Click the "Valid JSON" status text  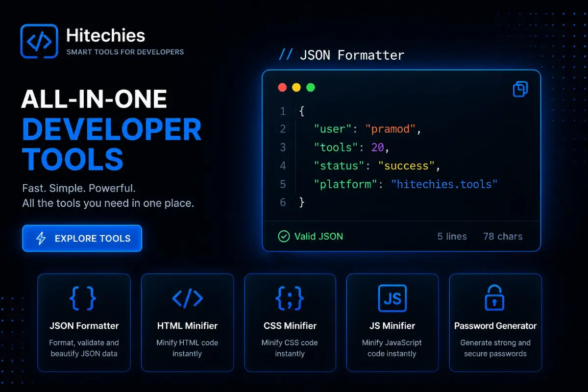point(318,236)
